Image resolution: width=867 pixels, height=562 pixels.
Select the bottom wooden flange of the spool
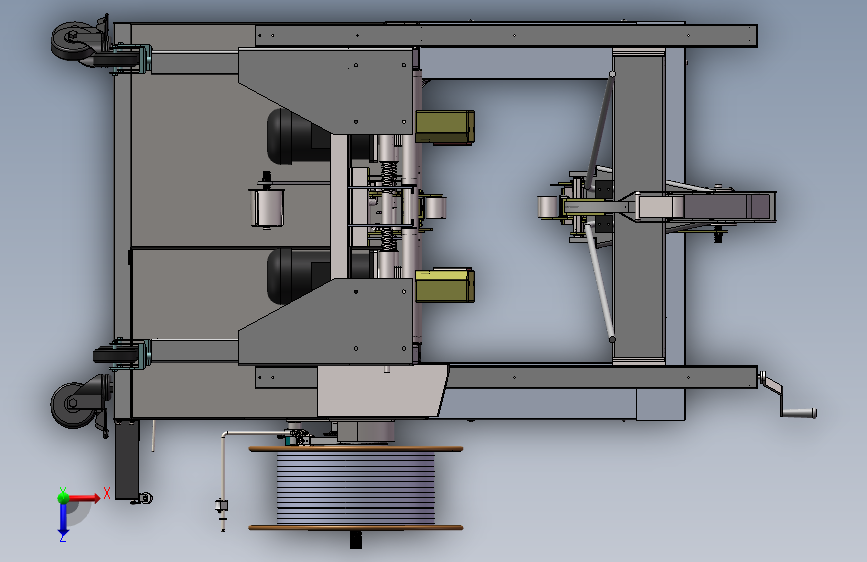point(356,527)
